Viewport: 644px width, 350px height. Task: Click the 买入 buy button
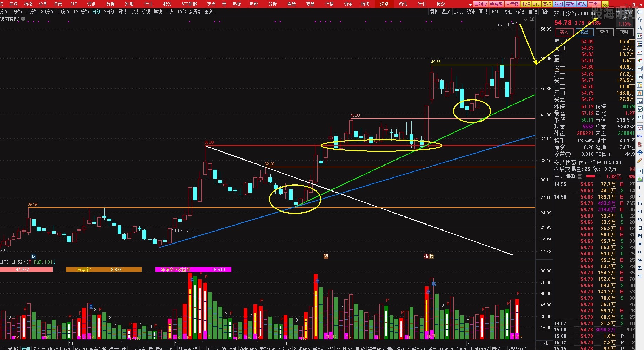point(564,32)
